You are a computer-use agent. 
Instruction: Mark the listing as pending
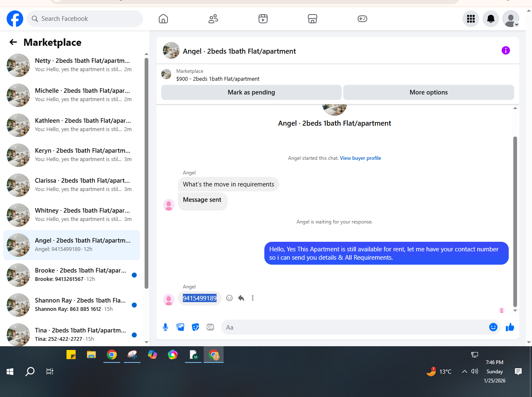251,92
